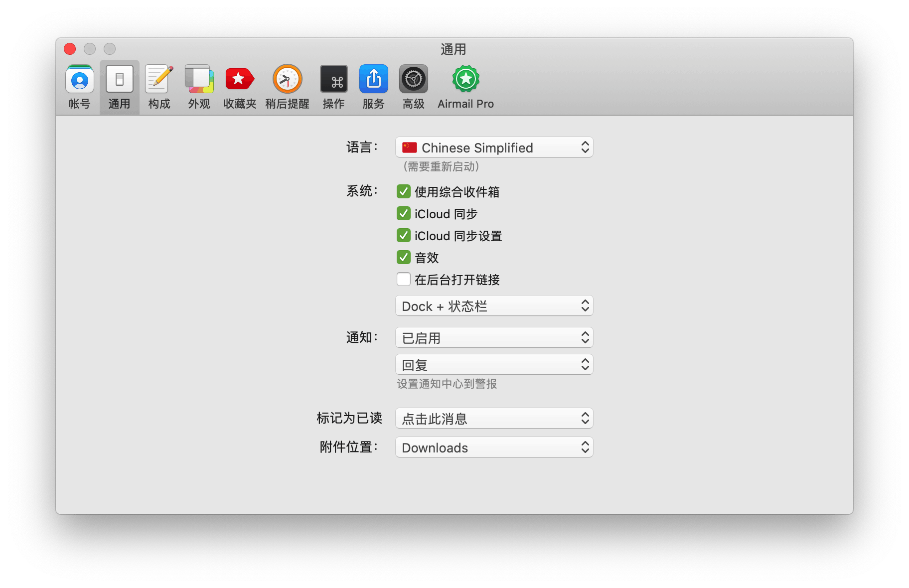Image resolution: width=909 pixels, height=588 pixels.
Task: Select the 操作 command-key icon
Action: pos(333,80)
